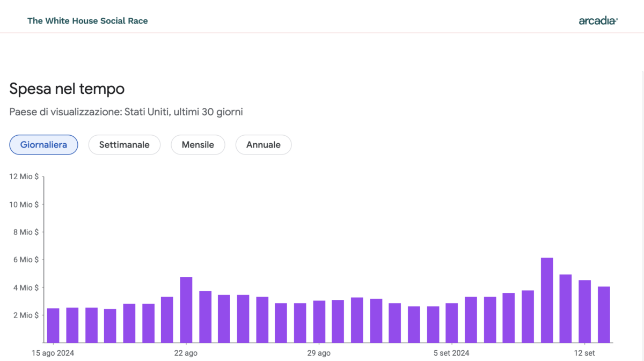Open The White House Social Race title
The image size is (644, 361).
point(87,21)
